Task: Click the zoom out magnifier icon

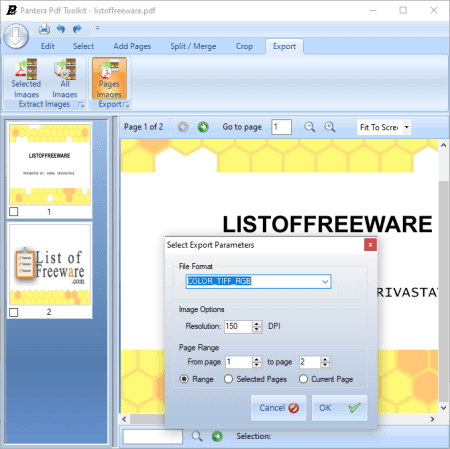Action: [x=309, y=127]
